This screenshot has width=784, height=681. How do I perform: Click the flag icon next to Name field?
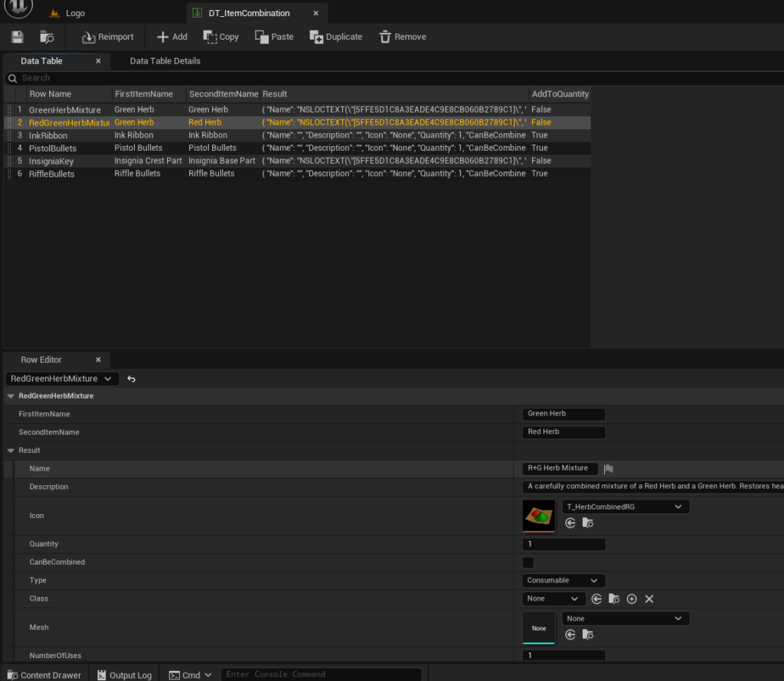[x=609, y=469]
